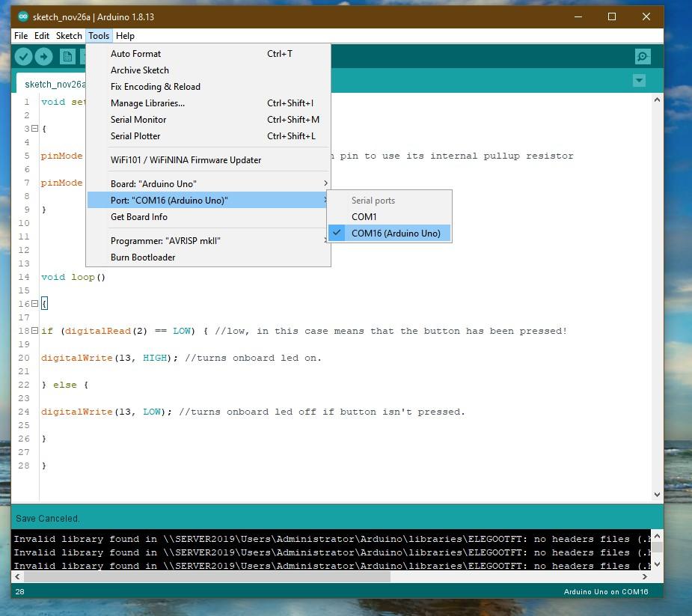Click "Save Canceled." status message
The height and width of the screenshot is (616, 692).
48,519
